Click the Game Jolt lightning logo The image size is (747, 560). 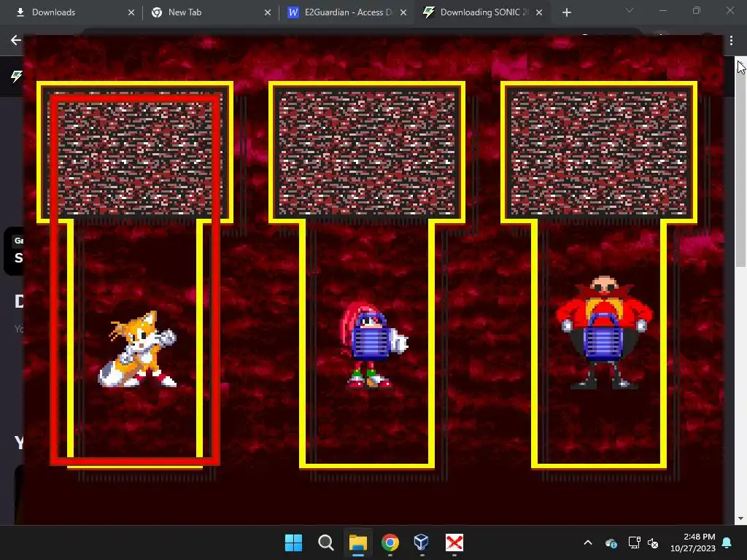tap(17, 76)
